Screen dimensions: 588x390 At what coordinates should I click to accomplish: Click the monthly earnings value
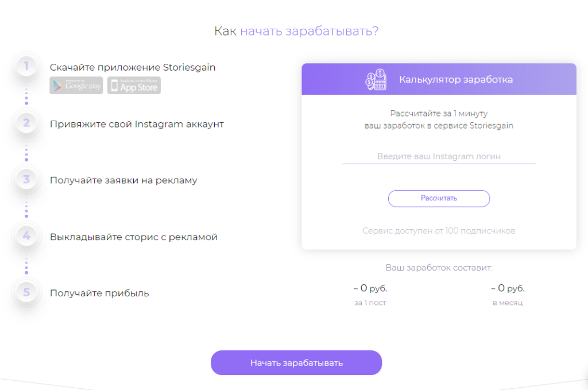tap(508, 288)
